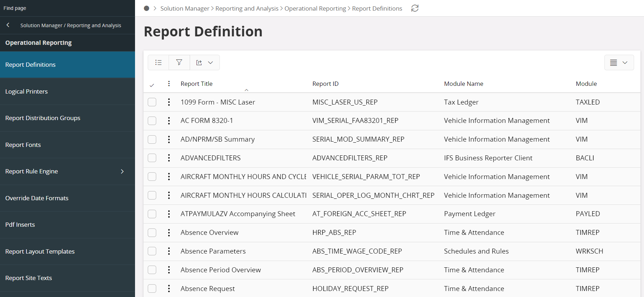The height and width of the screenshot is (297, 644).
Task: Open row menu for AC FORM 8320-1
Action: point(169,121)
